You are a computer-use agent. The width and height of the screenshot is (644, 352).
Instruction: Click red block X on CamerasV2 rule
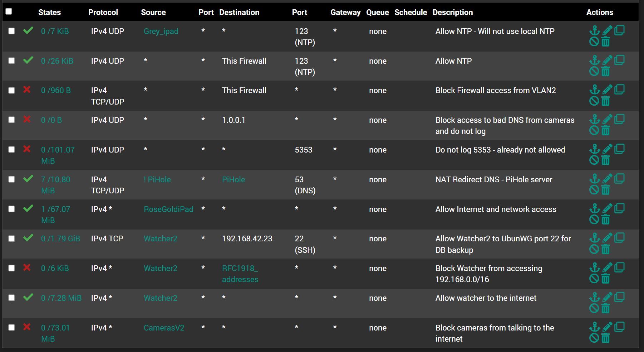point(27,327)
